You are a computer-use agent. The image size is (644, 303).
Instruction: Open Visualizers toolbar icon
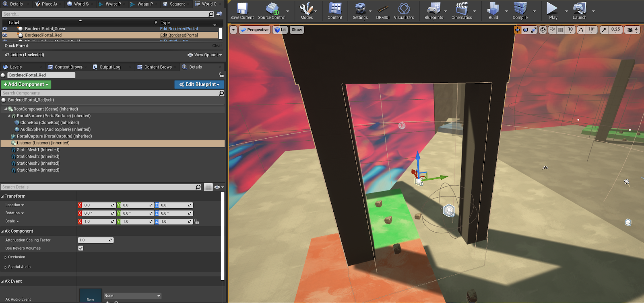click(404, 11)
